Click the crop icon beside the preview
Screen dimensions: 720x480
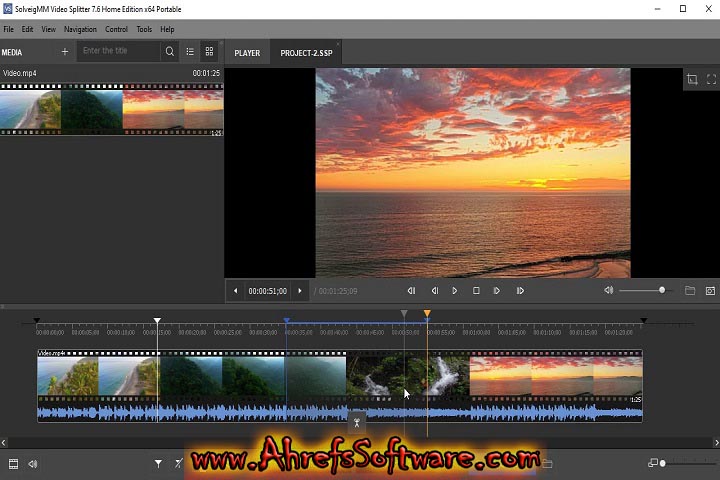click(x=692, y=79)
